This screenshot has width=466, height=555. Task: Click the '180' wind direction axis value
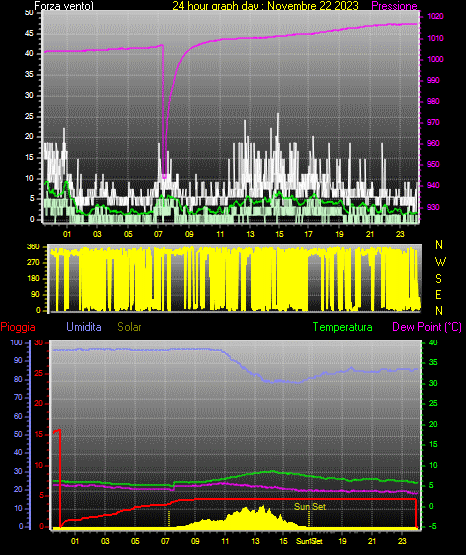(33, 279)
